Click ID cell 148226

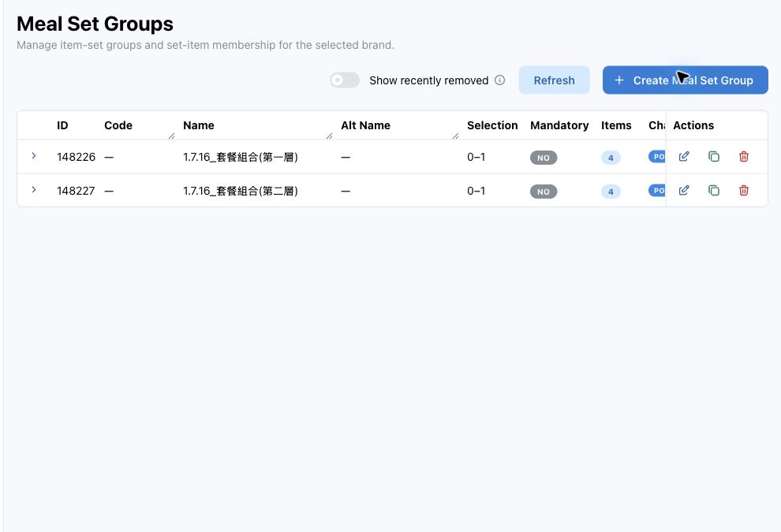pyautogui.click(x=76, y=157)
